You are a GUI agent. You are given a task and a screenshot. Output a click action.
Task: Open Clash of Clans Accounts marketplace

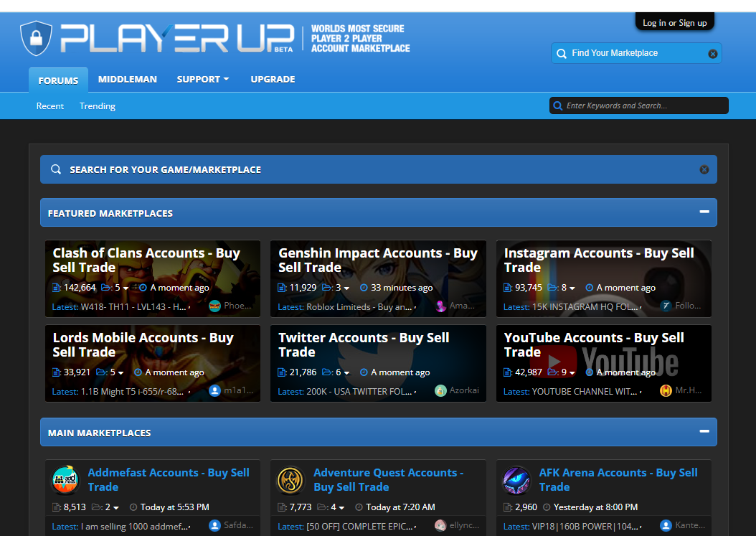click(146, 260)
